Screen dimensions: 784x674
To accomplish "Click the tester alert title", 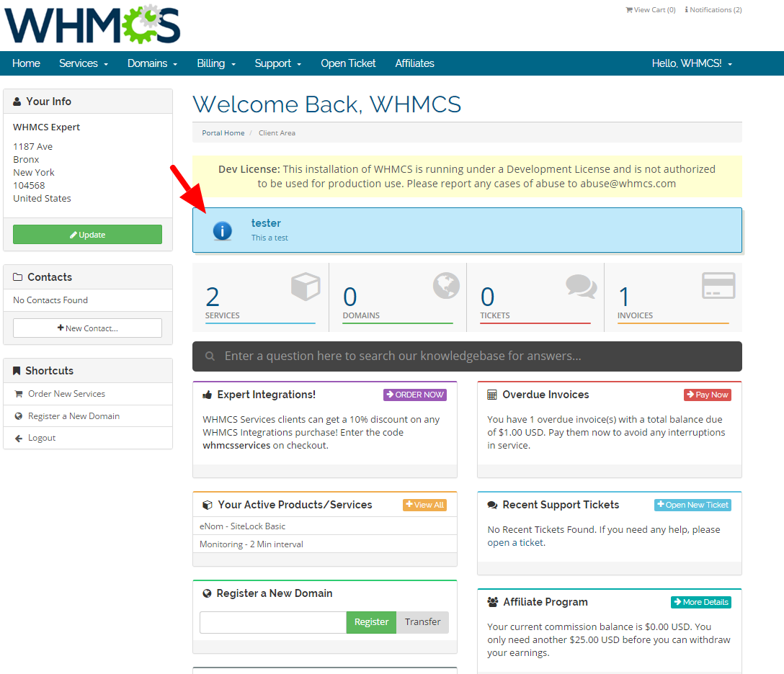I will point(266,223).
